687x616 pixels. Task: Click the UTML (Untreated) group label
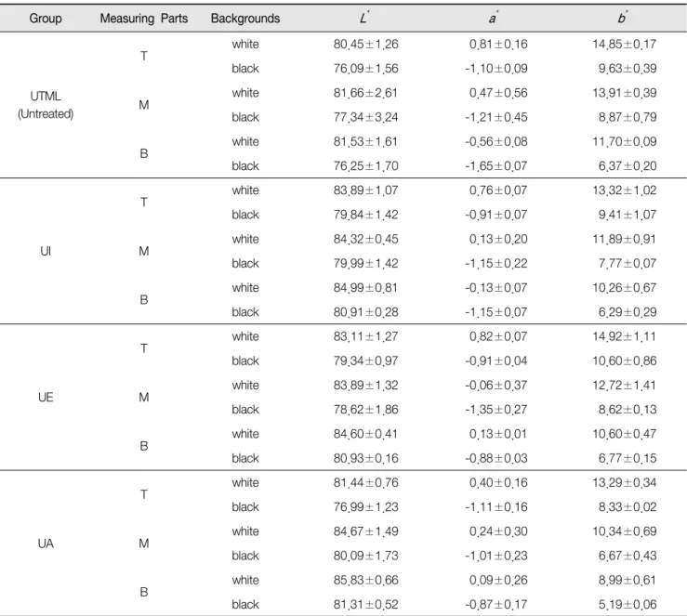[46, 105]
